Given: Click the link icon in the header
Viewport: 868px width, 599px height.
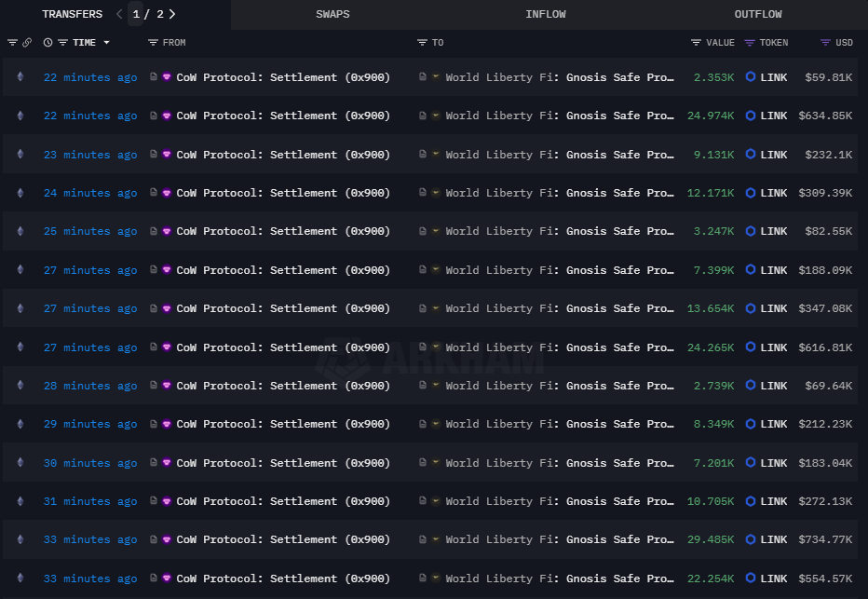Looking at the screenshot, I should click(x=27, y=43).
